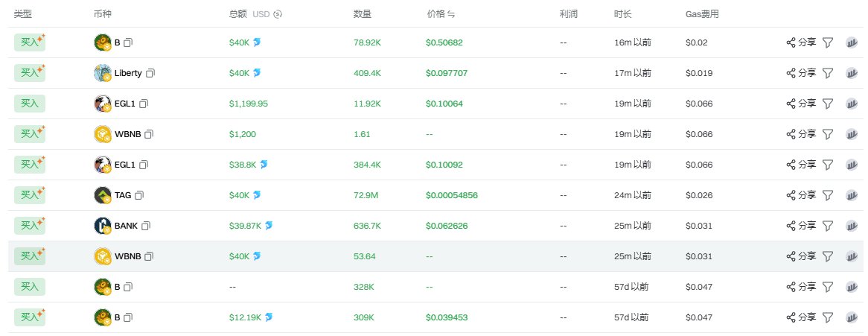Click the price $0.50682
The width and height of the screenshot is (868, 336).
[x=444, y=42]
